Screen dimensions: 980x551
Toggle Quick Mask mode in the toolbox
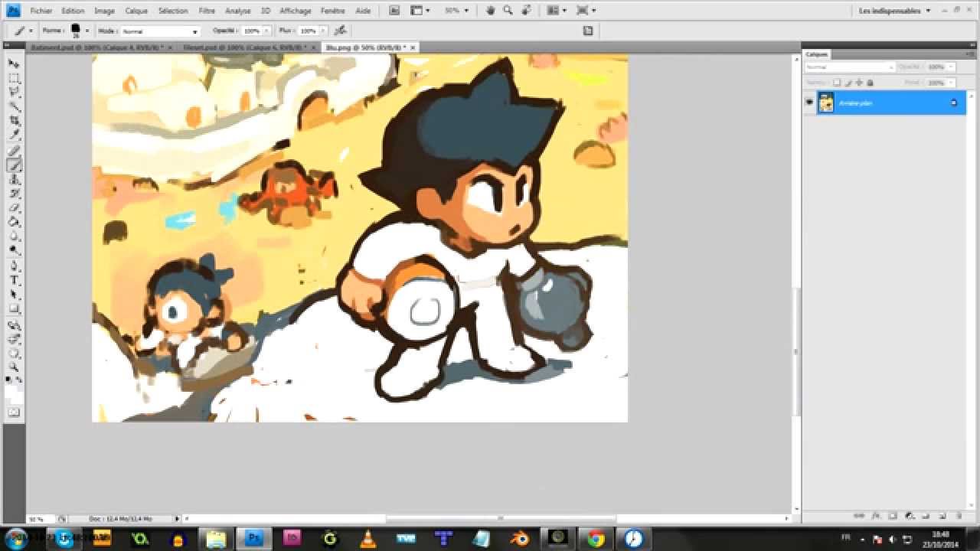14,412
